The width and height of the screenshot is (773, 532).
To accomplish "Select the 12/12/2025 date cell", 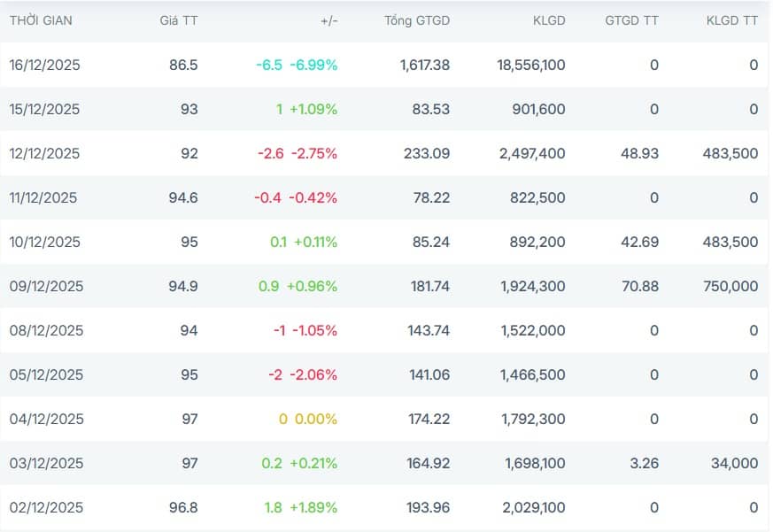I will pos(44,153).
